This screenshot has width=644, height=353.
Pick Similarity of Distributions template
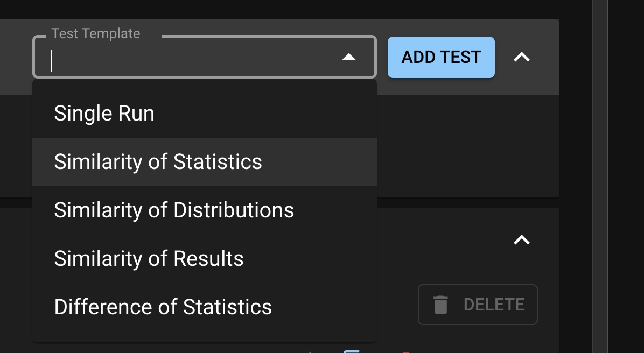(x=174, y=210)
